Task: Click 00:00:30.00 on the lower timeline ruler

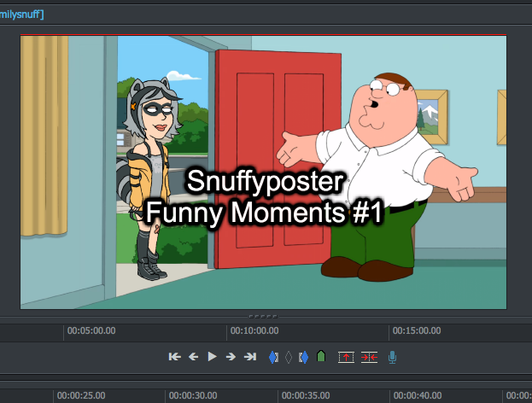Action: 193,395
